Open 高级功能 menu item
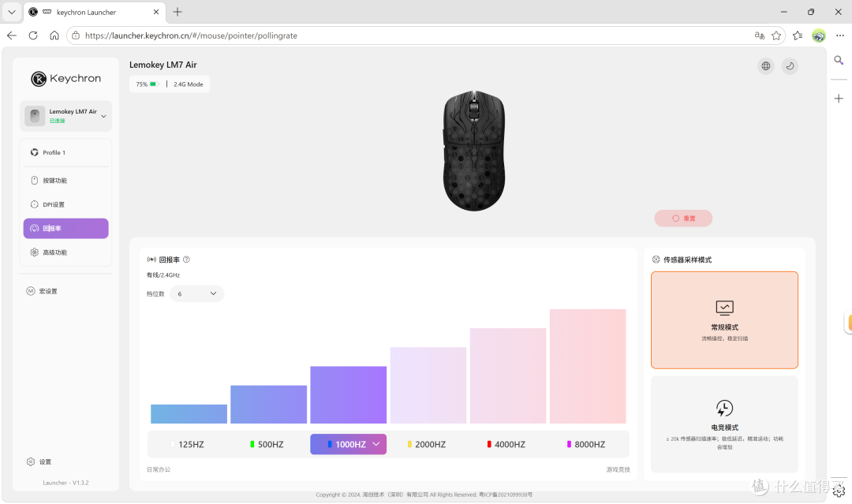Image resolution: width=852 pixels, height=504 pixels. tap(65, 252)
